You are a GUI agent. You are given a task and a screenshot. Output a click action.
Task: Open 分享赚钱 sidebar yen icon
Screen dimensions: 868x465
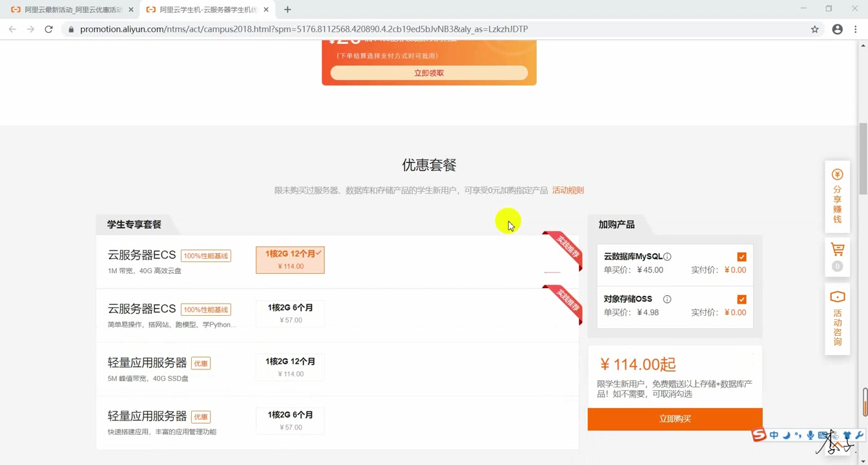[x=838, y=174]
